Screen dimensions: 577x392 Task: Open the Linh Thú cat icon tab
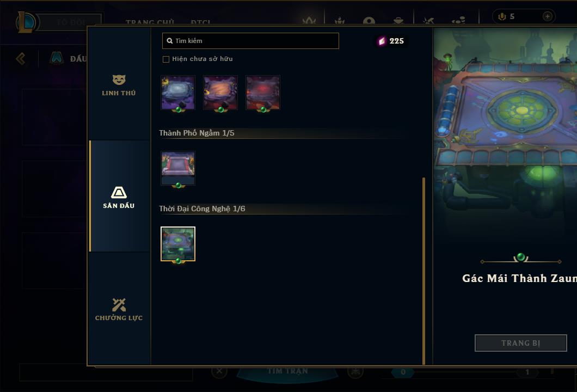[x=119, y=80]
